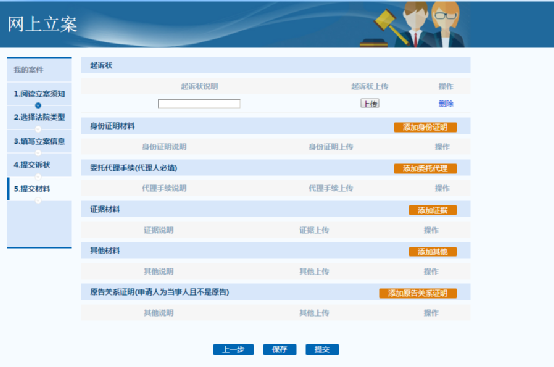This screenshot has height=367, width=554.
Task: Click the step dot below 4.提交诉状
Action: click(38, 177)
